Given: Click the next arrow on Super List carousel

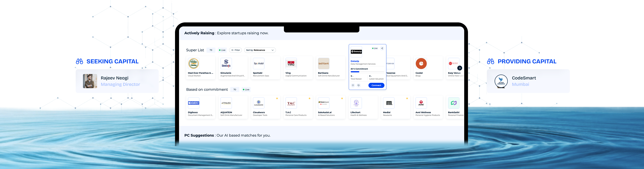Looking at the screenshot, I should tap(459, 68).
